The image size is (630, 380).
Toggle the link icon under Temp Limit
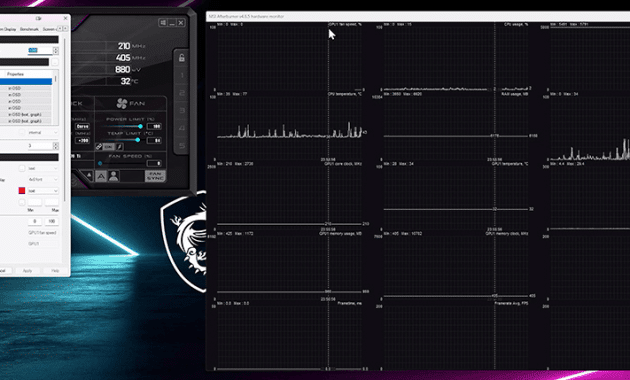coord(99,147)
